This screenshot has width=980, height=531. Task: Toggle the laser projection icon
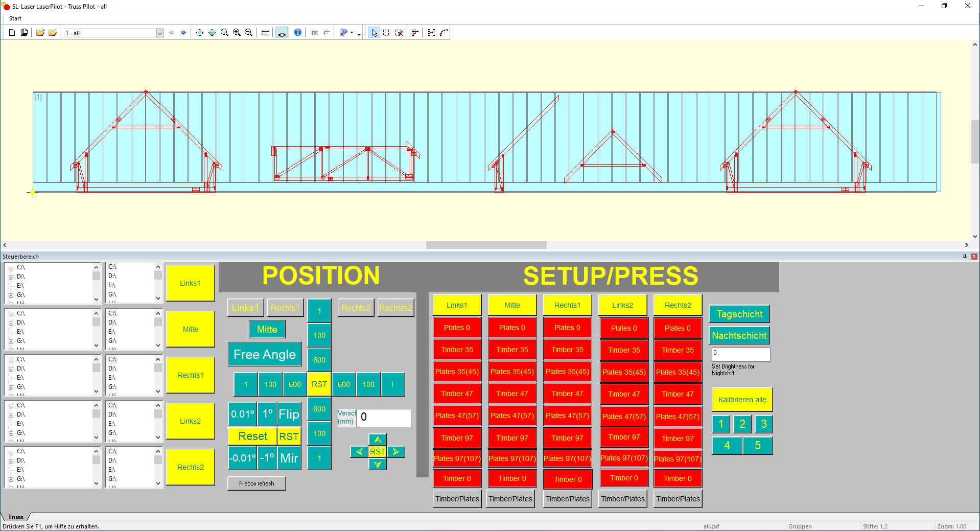(x=282, y=33)
